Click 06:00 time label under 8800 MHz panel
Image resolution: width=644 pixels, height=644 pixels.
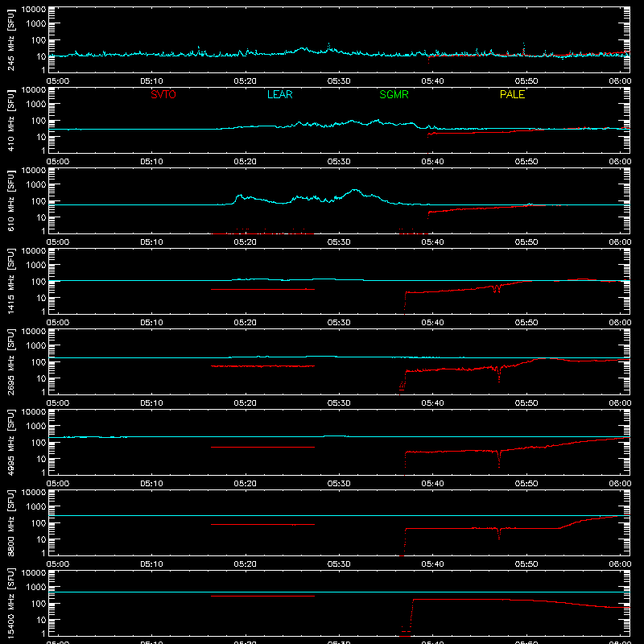click(620, 564)
